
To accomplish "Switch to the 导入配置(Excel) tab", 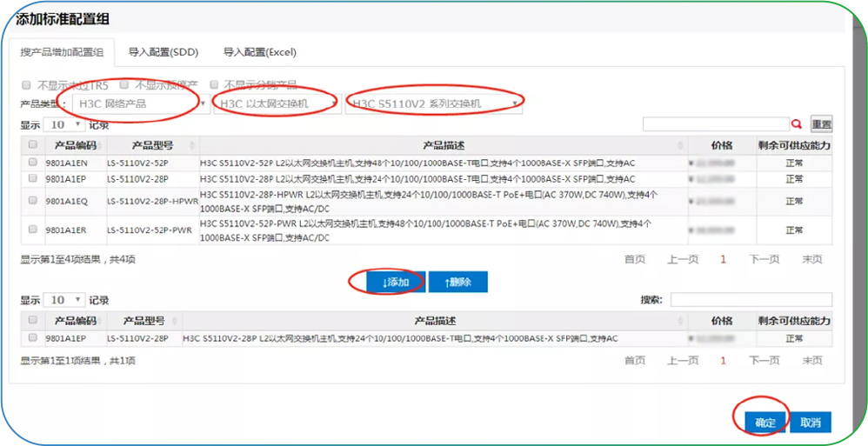I will pos(260,52).
